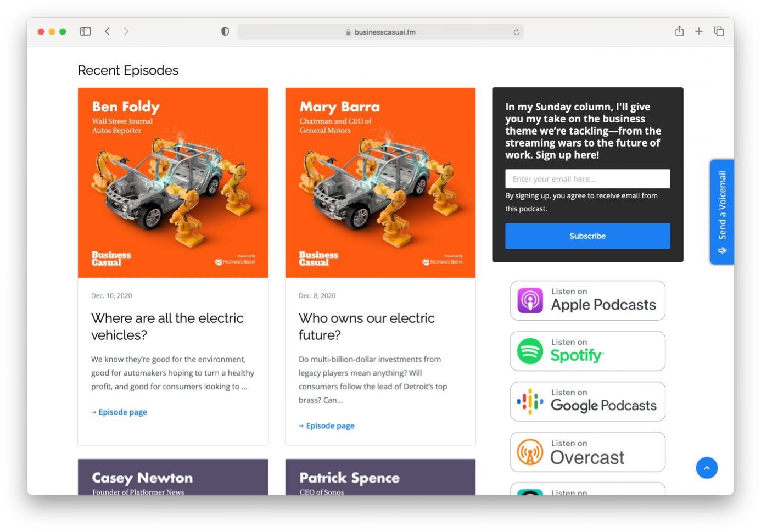Screen dimensions: 761x532
Task: Listen on Overcast button
Action: click(587, 452)
